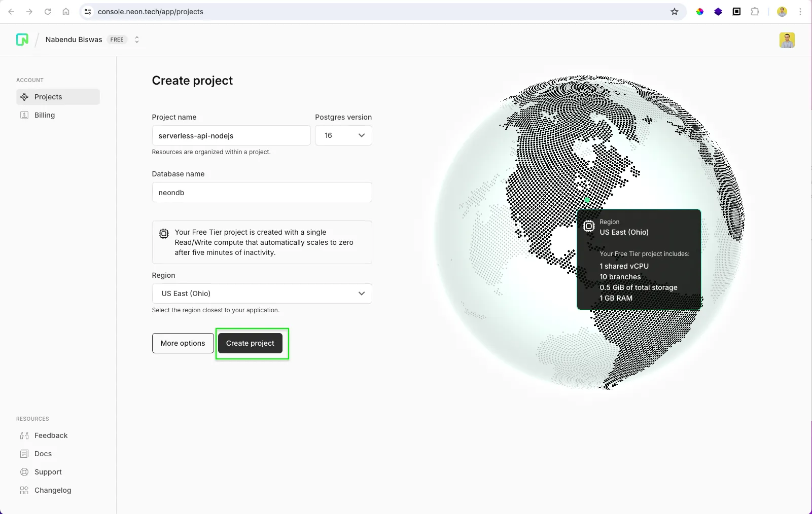Image resolution: width=812 pixels, height=514 pixels.
Task: Open the Billing page
Action: 58,115
